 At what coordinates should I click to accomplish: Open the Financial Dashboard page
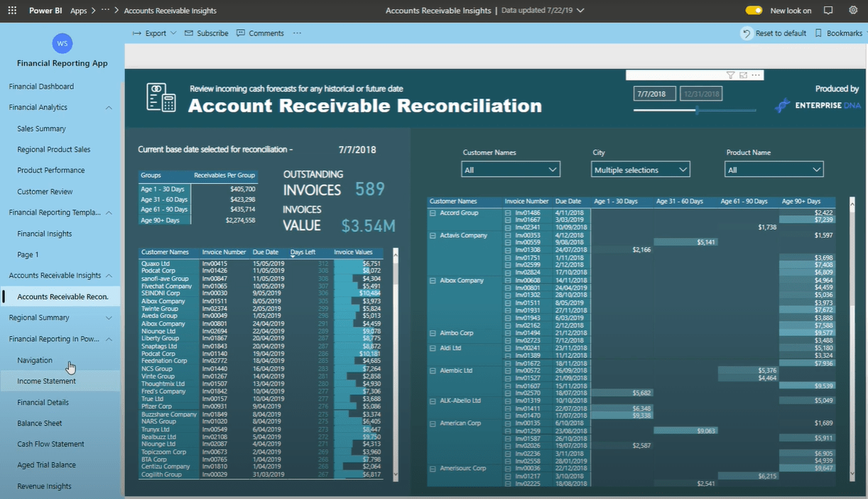point(41,87)
